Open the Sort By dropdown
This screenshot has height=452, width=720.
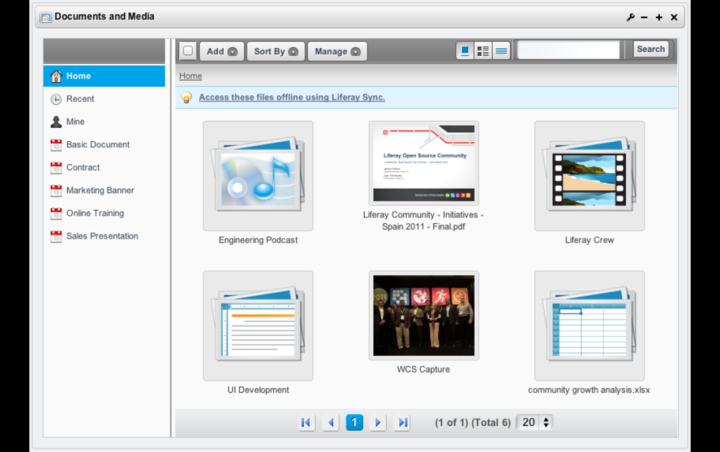coord(276,51)
